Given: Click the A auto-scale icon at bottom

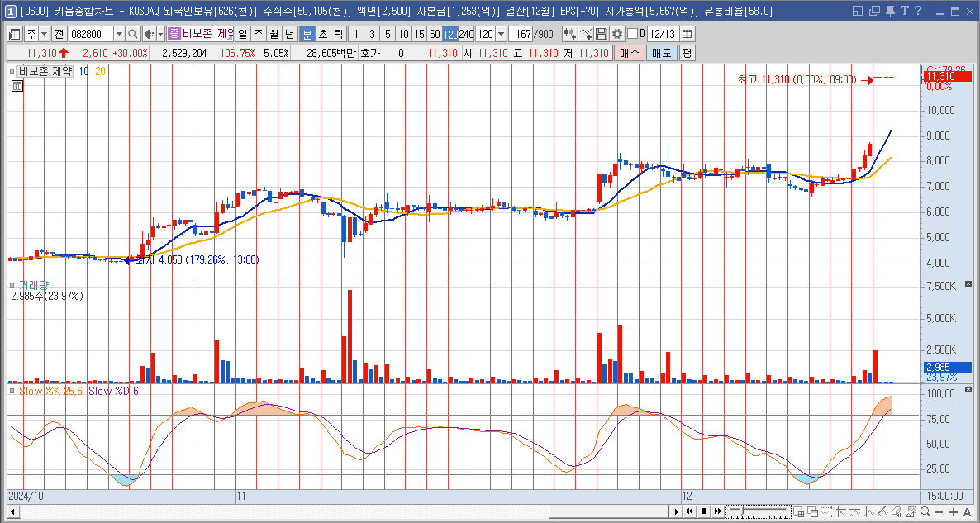Looking at the screenshot, I should (967, 511).
